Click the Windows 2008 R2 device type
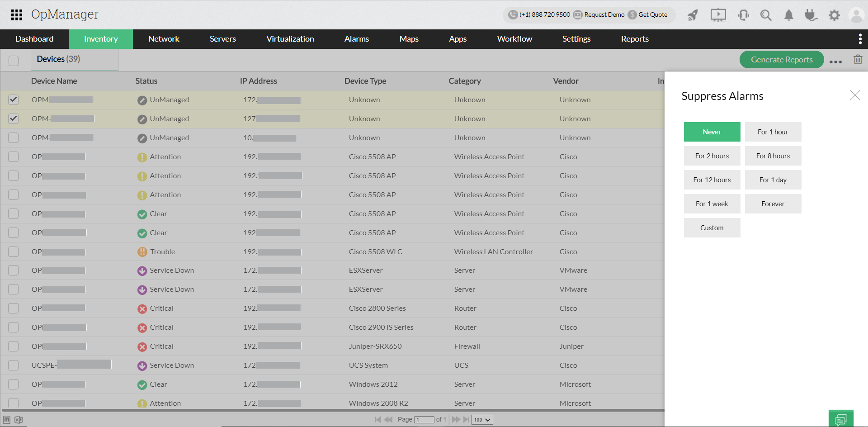 pos(378,403)
